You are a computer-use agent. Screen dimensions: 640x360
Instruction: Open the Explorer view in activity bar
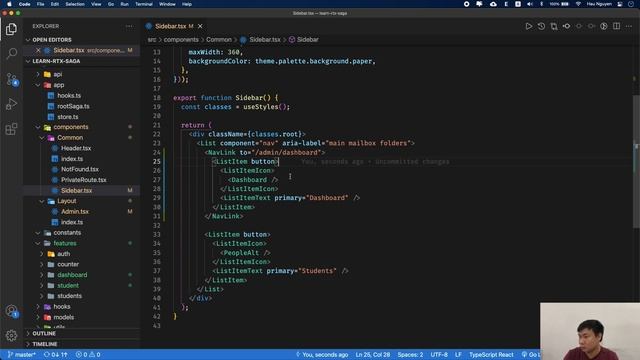11,29
